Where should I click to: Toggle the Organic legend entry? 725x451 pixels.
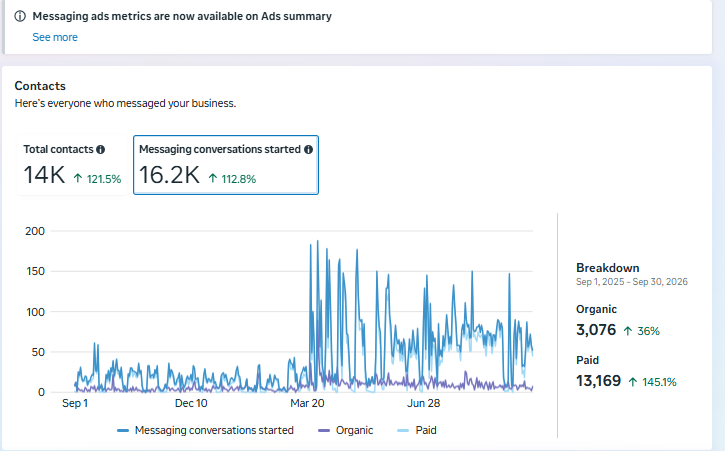(345, 430)
